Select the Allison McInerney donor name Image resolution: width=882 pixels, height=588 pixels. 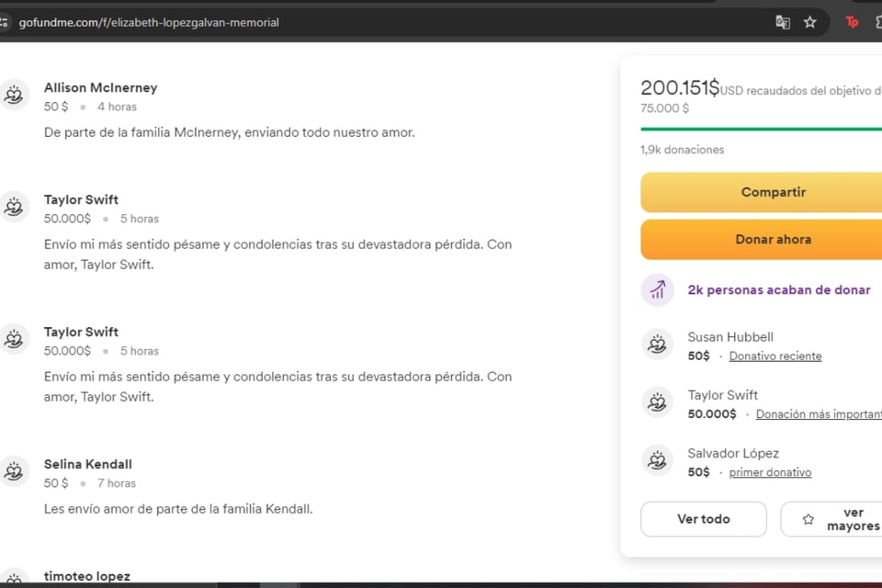click(101, 88)
